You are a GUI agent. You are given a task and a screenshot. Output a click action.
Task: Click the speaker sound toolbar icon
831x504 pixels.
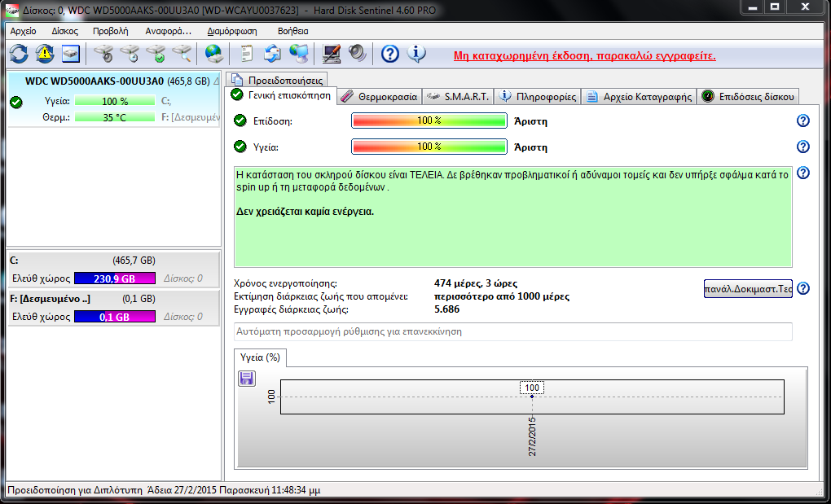pyautogui.click(x=357, y=53)
